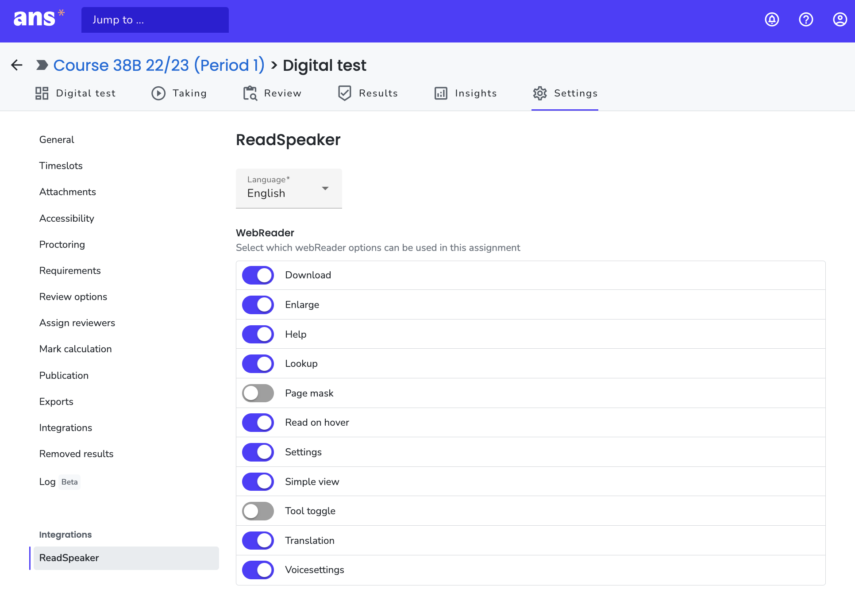This screenshot has width=855, height=616.
Task: Turn off the Help toggle
Action: (x=258, y=334)
